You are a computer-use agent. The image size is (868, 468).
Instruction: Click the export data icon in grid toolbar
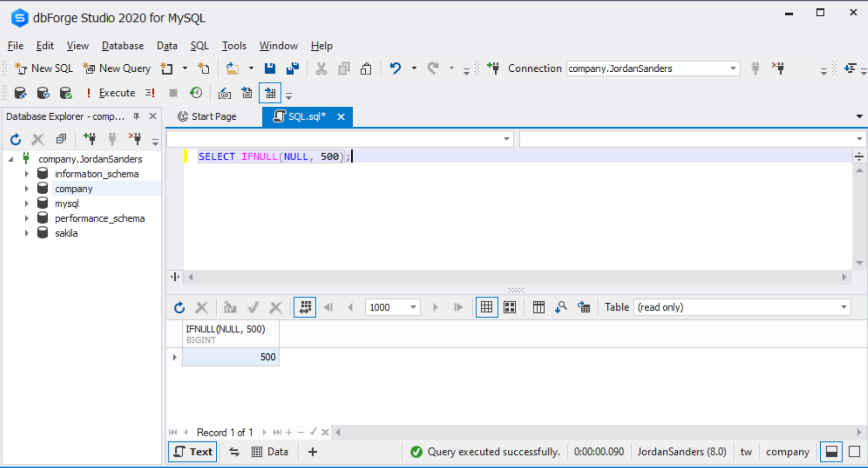tap(584, 308)
